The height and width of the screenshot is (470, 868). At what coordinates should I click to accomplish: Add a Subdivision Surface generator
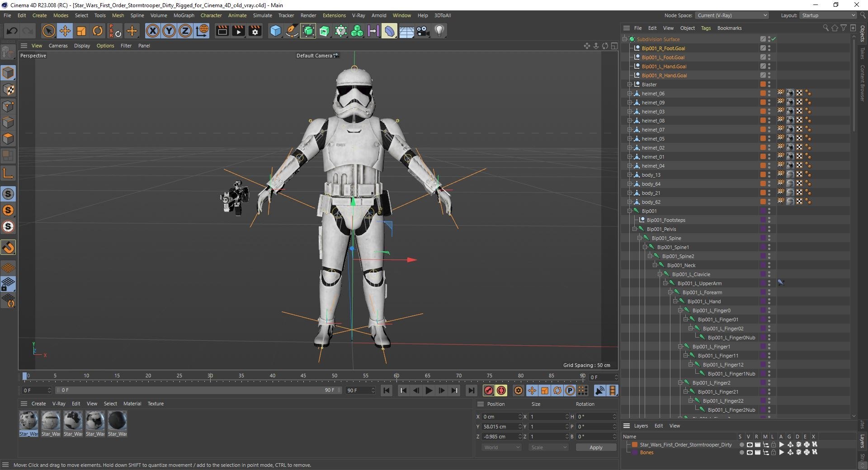(x=308, y=31)
